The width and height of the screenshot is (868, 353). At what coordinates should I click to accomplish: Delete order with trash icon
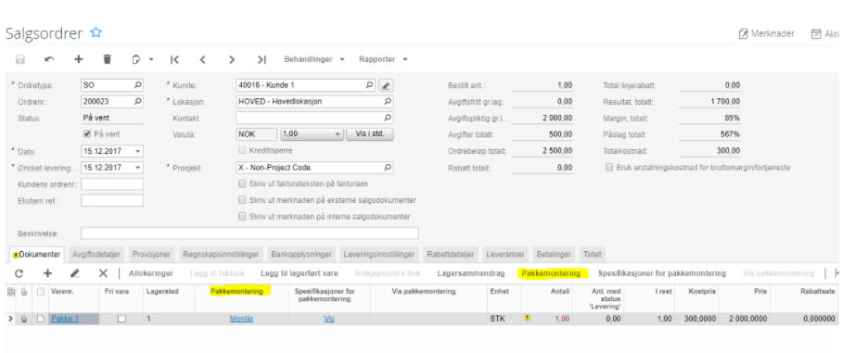click(108, 59)
